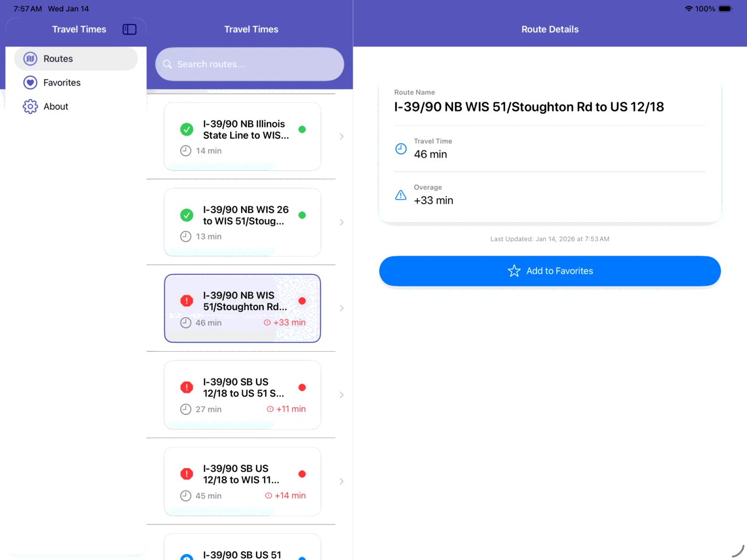The height and width of the screenshot is (560, 747).
Task: Click the 13 min travel time text
Action: 209,237
